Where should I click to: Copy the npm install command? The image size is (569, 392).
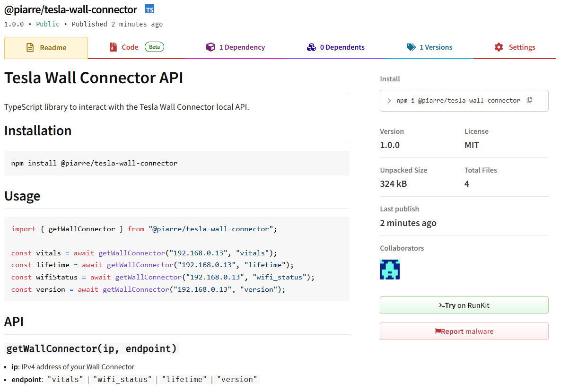(x=529, y=100)
